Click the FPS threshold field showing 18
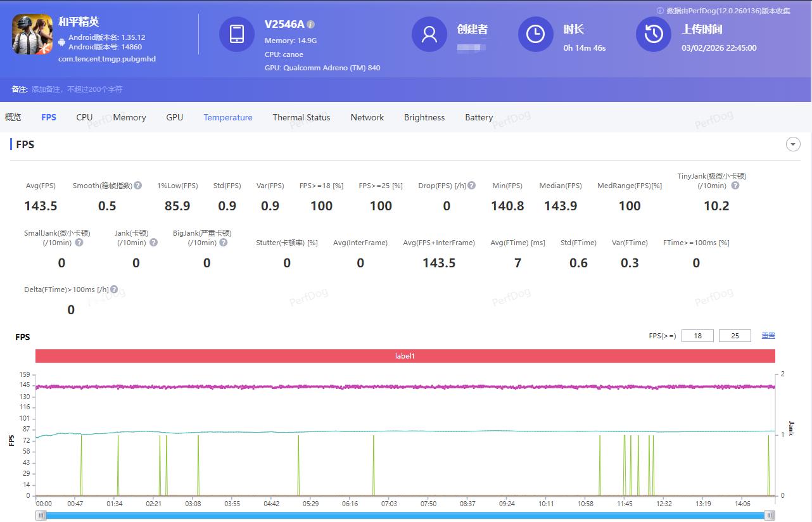 coord(697,336)
